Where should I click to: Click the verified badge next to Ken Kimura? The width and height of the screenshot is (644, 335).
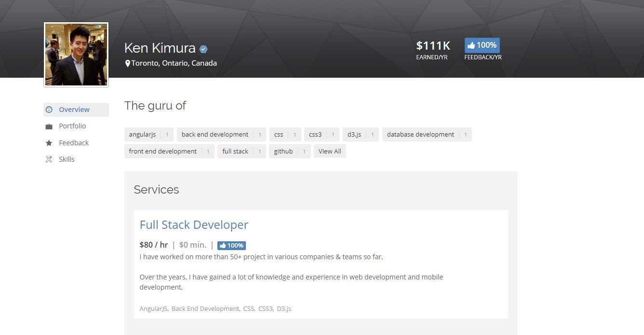[x=203, y=49]
